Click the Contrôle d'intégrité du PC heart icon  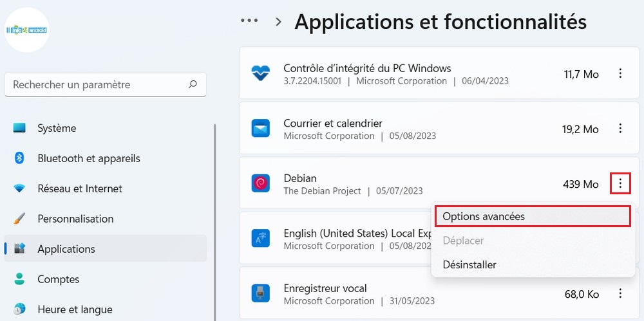(x=260, y=73)
